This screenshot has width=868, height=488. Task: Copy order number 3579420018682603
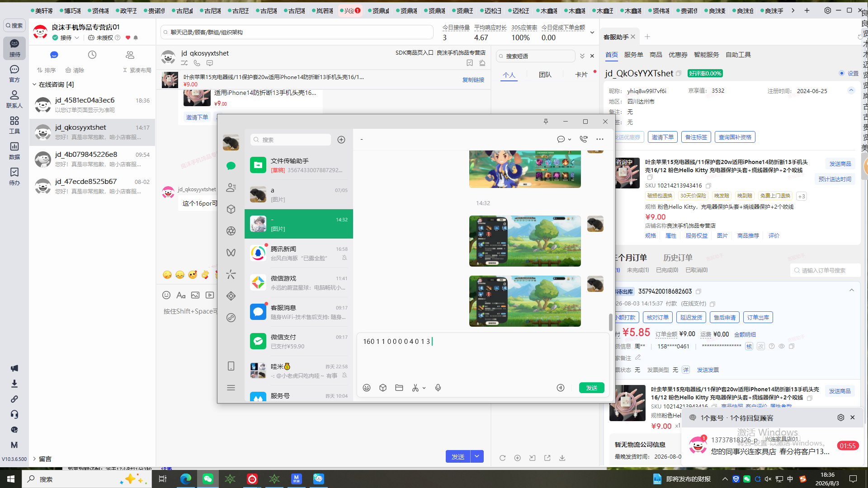[698, 291]
